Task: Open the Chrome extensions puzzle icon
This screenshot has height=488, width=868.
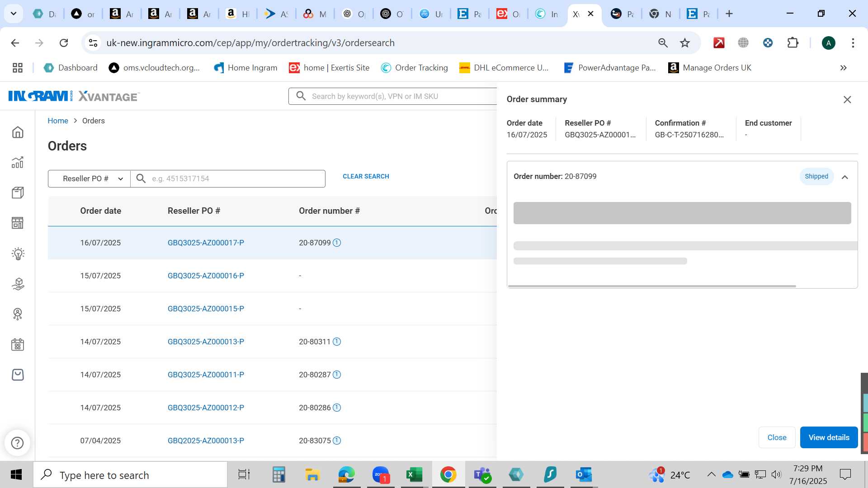Action: pos(793,43)
